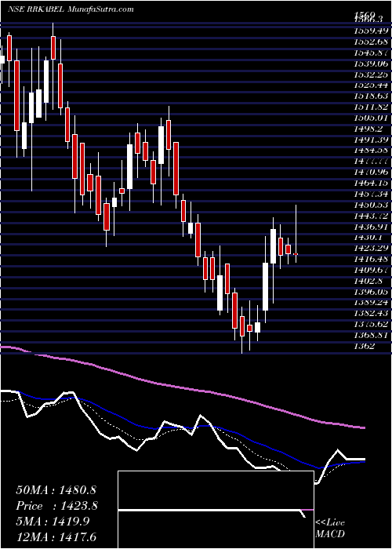This screenshot has width=392, height=549.
Task: Select the 1423.29 price axis label
Action: [x=372, y=249]
